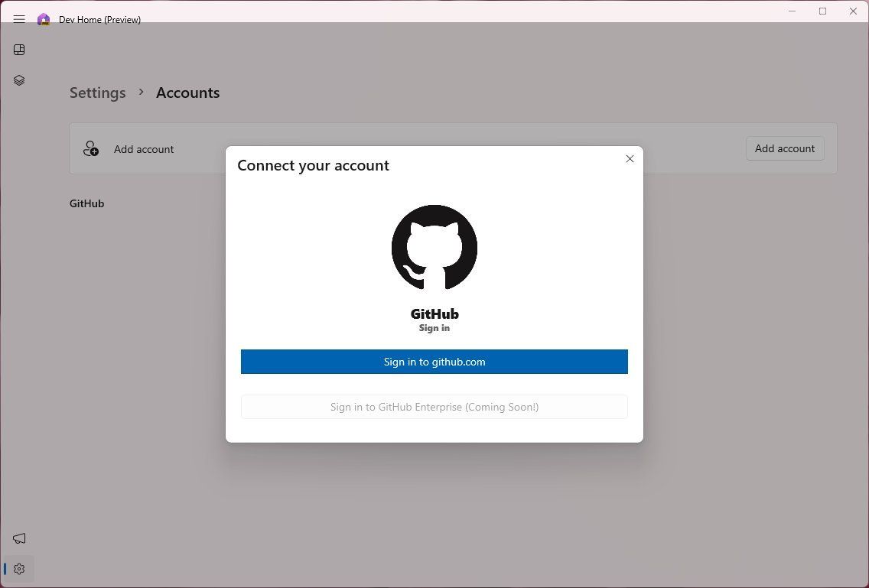Viewport: 869px width, 588px height.
Task: Click the GitHub section heading
Action: click(x=86, y=203)
